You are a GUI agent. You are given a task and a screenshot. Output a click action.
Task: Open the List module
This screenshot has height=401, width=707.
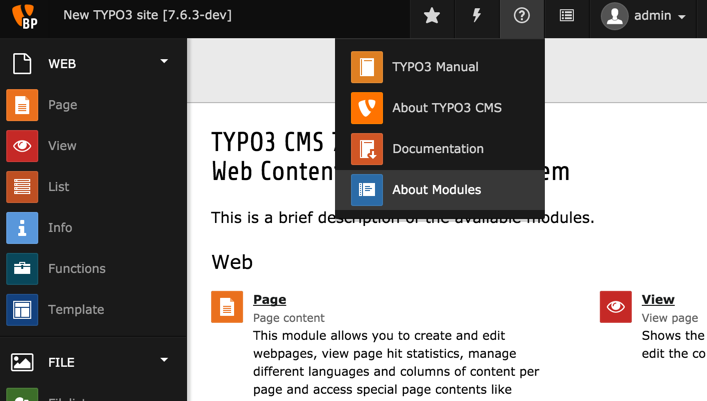(59, 187)
